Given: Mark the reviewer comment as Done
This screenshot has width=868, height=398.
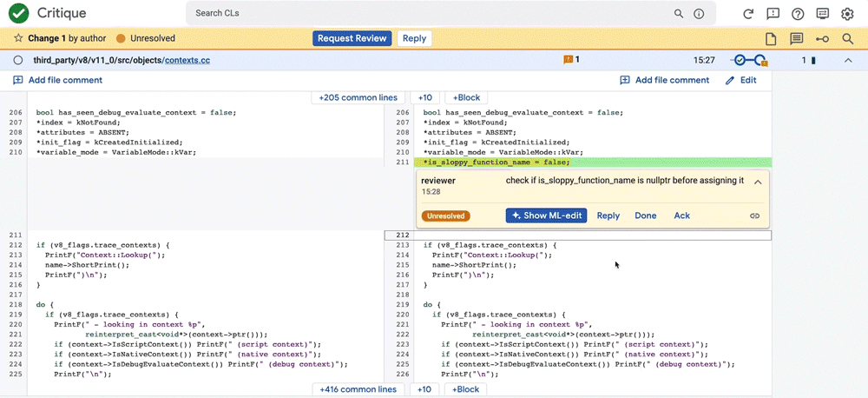Looking at the screenshot, I should click(646, 216).
